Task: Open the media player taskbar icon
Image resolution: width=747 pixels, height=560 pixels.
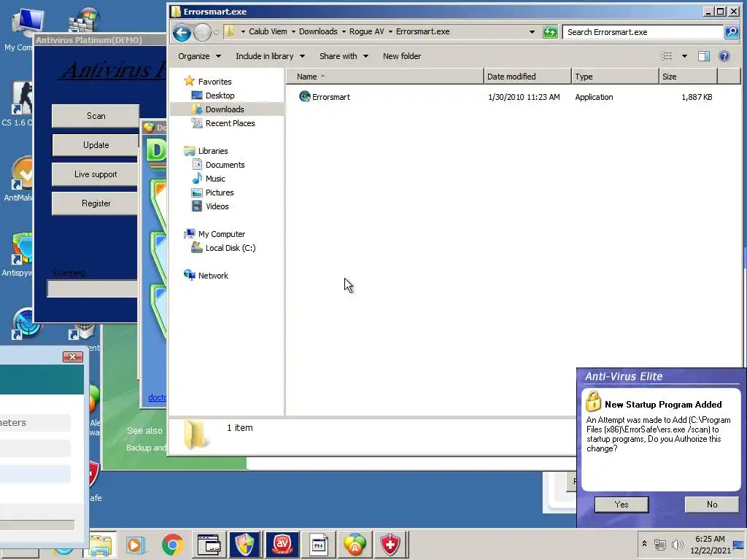Action: (135, 545)
